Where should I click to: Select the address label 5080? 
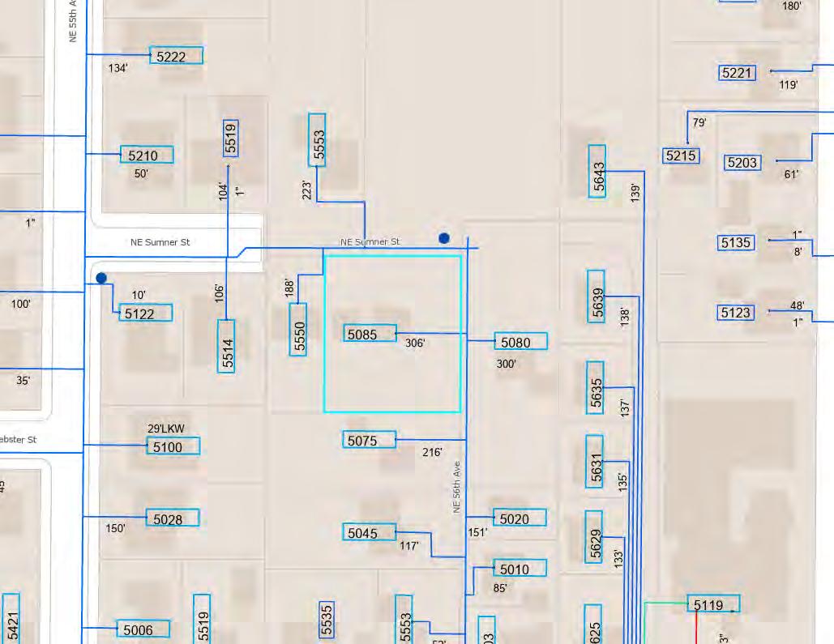pyautogui.click(x=520, y=341)
